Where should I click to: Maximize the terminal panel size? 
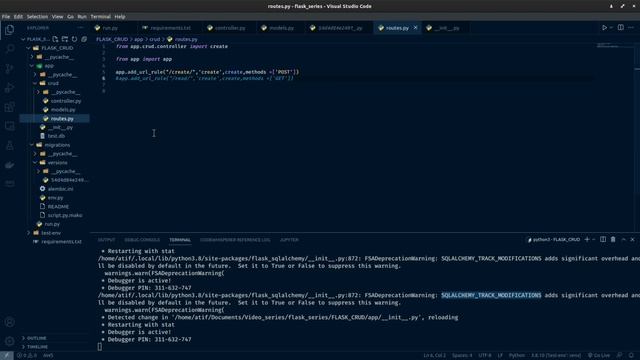(x=623, y=240)
